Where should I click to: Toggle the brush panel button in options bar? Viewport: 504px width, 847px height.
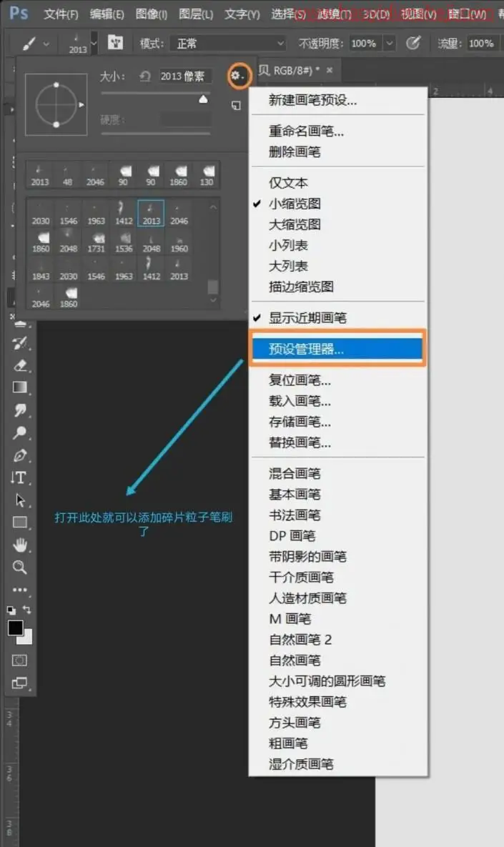coord(115,43)
